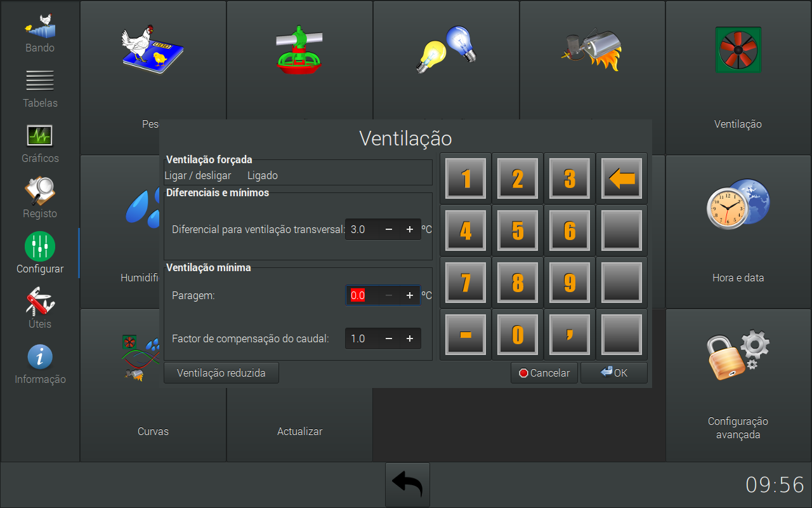
Task: Open the chicken weighing scale tile
Action: [153, 60]
